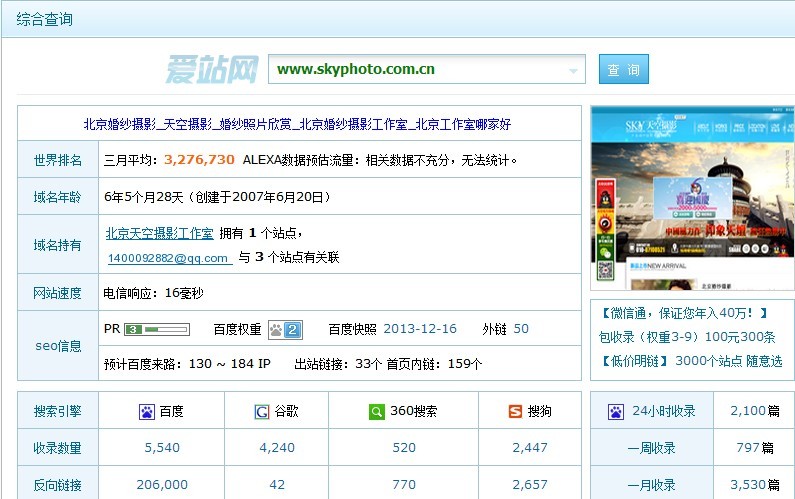
Task: Click the www.skyphoto.com.cn domain input field
Action: click(x=426, y=69)
